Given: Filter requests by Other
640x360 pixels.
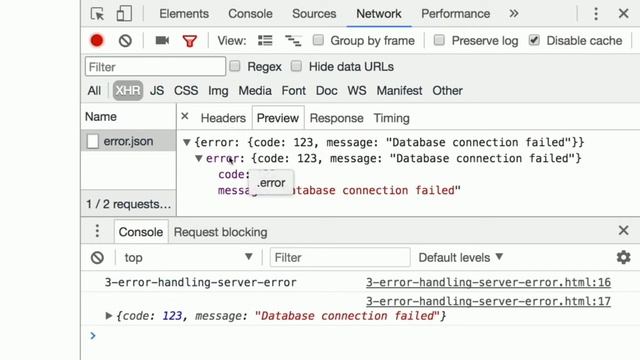Looking at the screenshot, I should 447,91.
